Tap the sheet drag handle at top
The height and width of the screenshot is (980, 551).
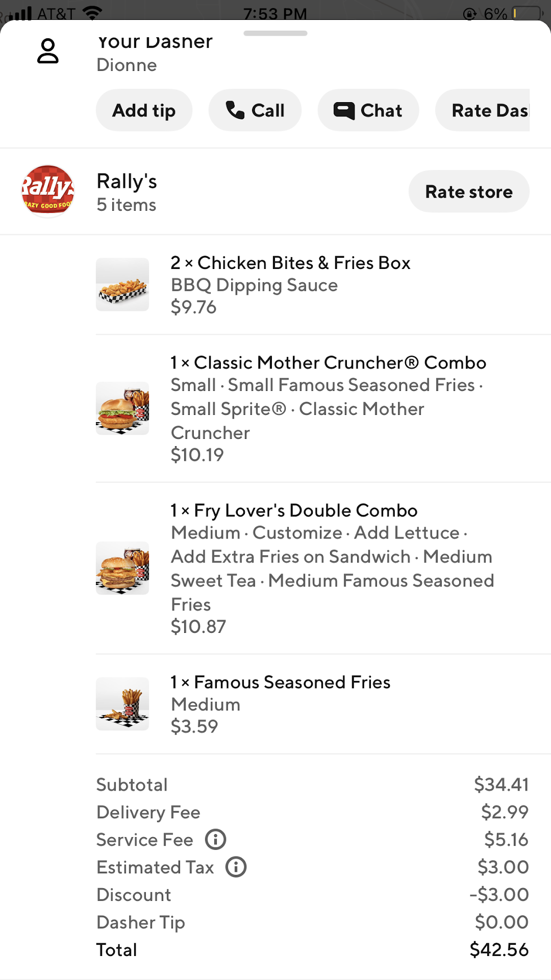[275, 34]
